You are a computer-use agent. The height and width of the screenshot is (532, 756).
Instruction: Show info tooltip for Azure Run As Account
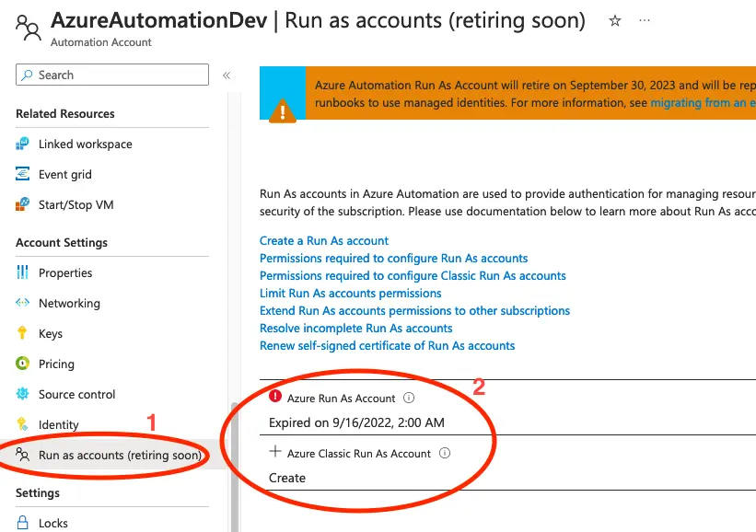click(409, 399)
